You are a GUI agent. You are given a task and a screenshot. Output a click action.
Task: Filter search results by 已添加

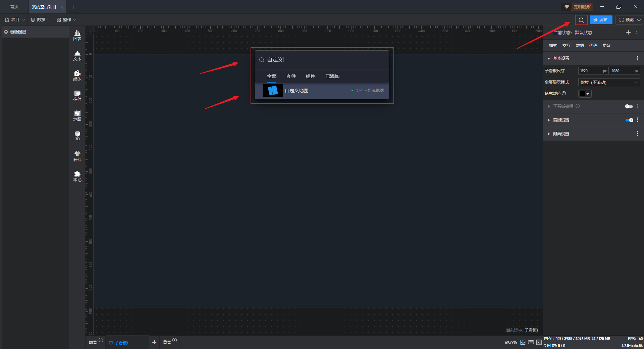pos(332,77)
